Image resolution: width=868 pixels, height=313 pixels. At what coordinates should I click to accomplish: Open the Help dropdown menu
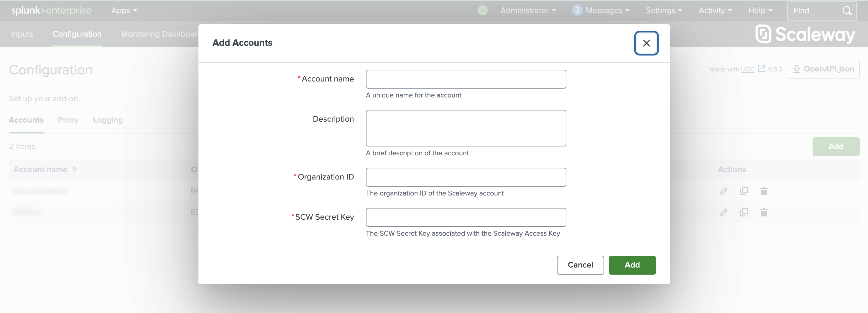[x=760, y=10]
